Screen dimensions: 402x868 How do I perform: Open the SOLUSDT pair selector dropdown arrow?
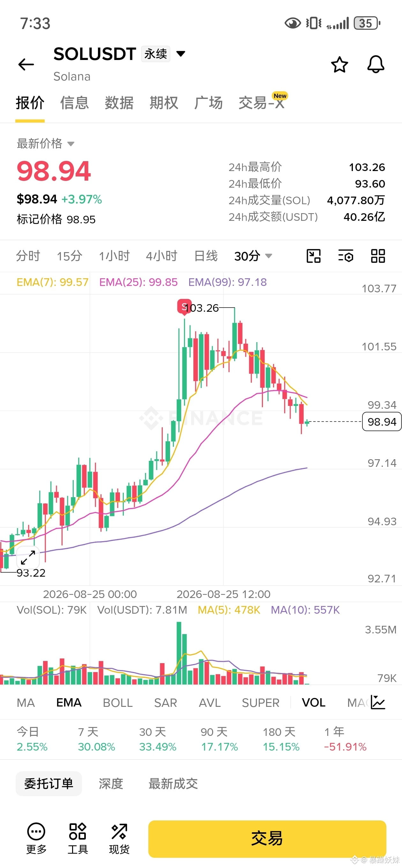[x=181, y=54]
